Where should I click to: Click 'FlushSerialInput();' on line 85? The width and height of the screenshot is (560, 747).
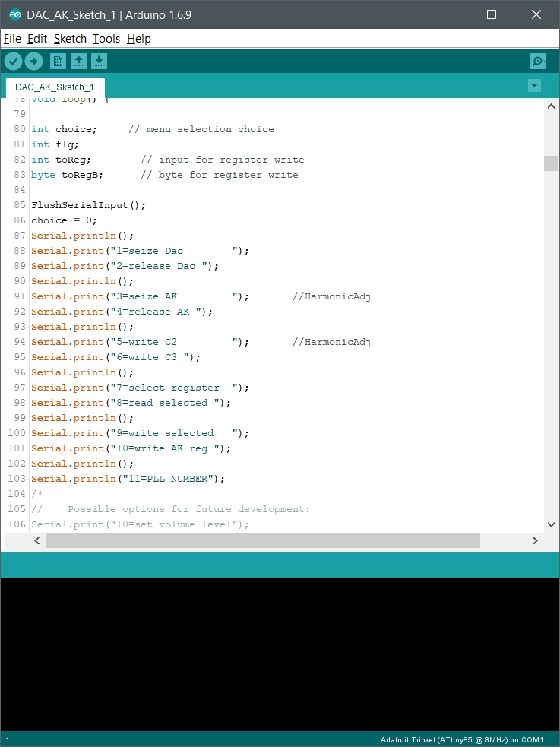coord(89,205)
